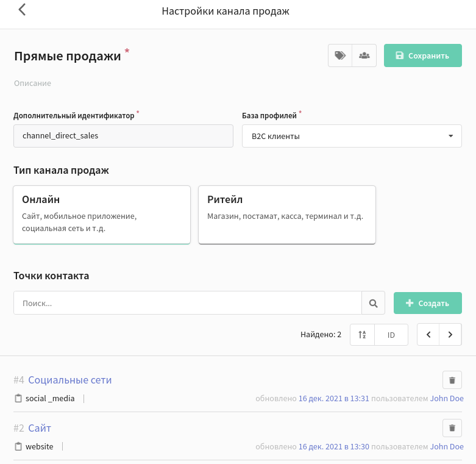This screenshot has width=476, height=464.
Task: Toggle the sort order icon
Action: [x=362, y=335]
